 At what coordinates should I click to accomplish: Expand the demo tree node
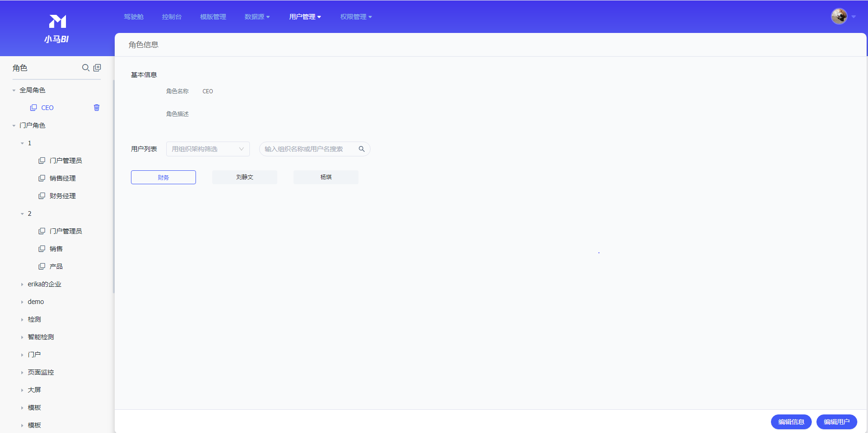pyautogui.click(x=22, y=302)
